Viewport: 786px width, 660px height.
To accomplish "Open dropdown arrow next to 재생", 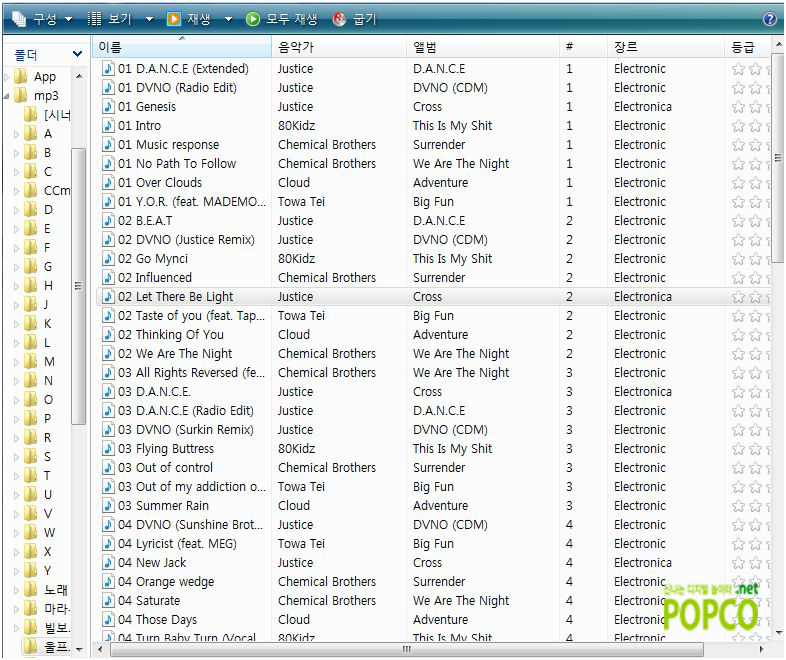I will pos(229,20).
